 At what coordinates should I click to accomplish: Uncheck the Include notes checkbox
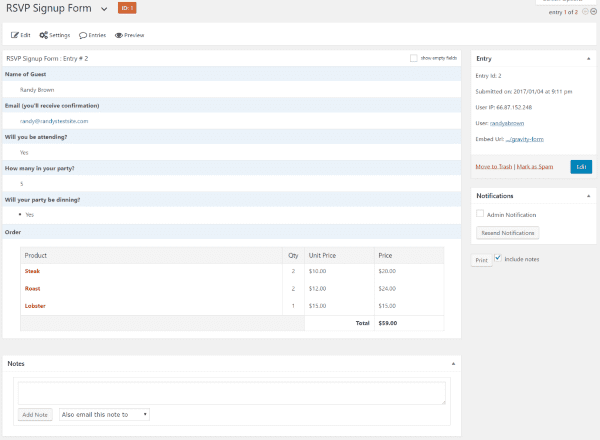pos(497,258)
